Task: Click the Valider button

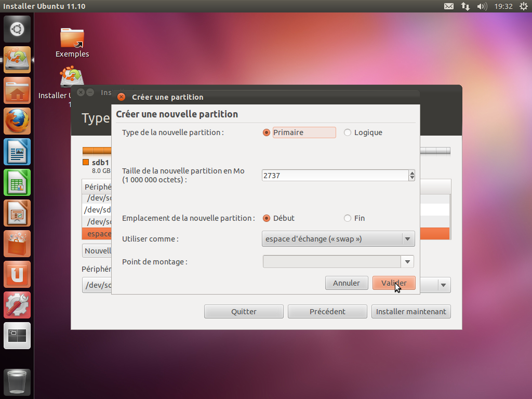Action: point(394,283)
